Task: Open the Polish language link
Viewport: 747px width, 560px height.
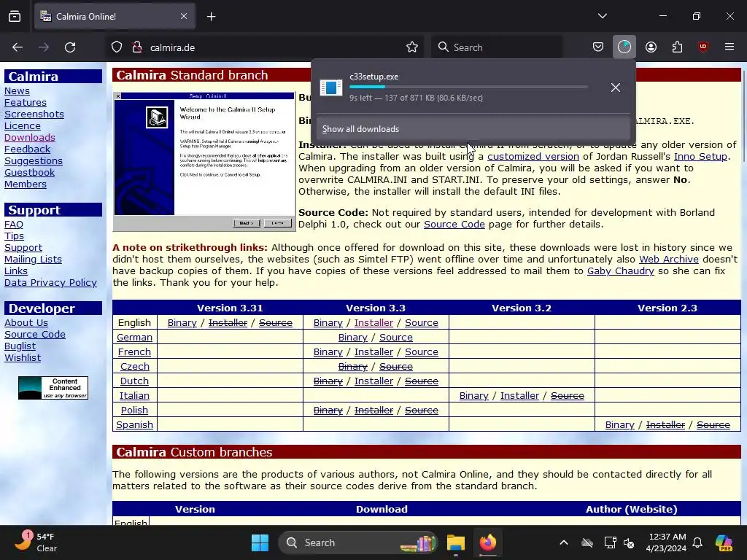Action: pos(134,411)
